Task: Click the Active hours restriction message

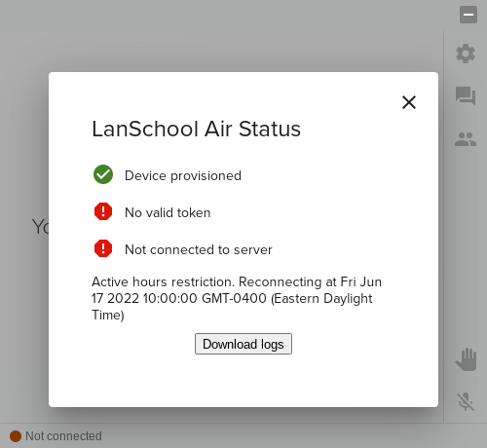Action: pos(237,298)
